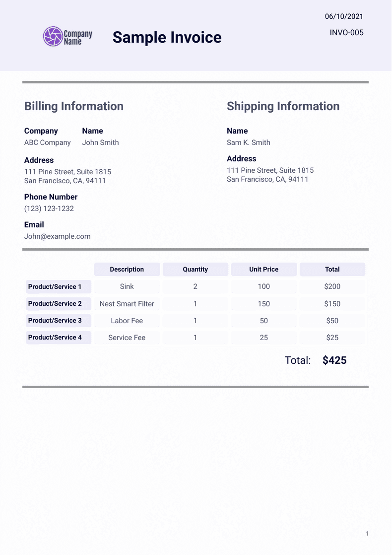Image resolution: width=392 pixels, height=555 pixels.
Task: Select the invoice number INVO-005
Action: [x=346, y=33]
